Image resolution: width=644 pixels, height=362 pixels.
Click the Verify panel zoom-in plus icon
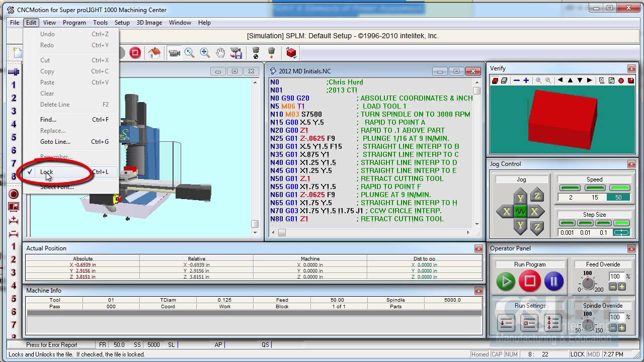[526, 80]
